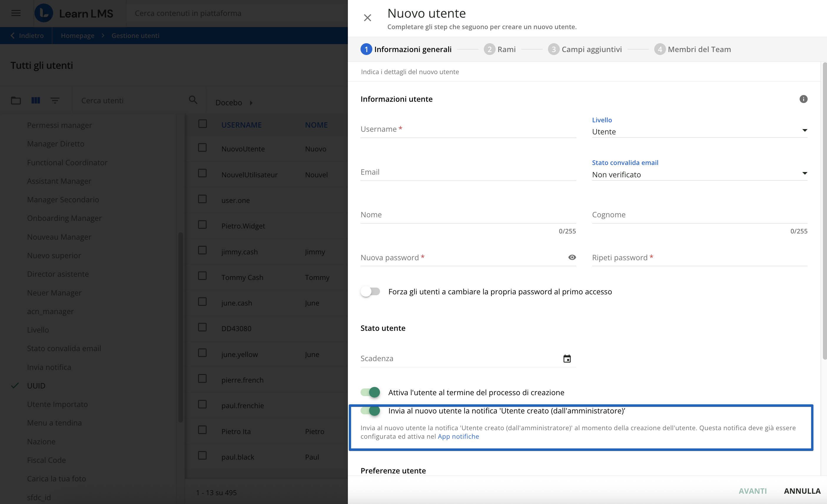Open the calendar picker for Scadenza
The image size is (827, 504).
click(567, 358)
